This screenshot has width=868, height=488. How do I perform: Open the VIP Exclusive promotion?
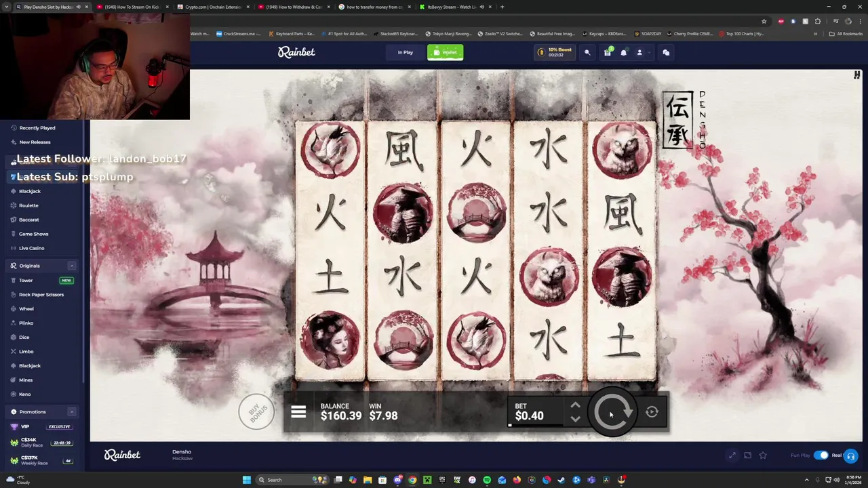point(42,426)
